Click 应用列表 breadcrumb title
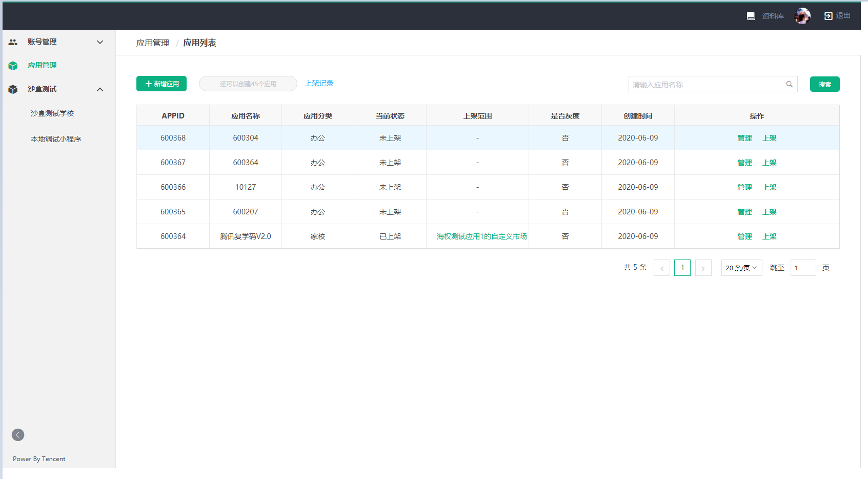The width and height of the screenshot is (868, 479). 199,43
